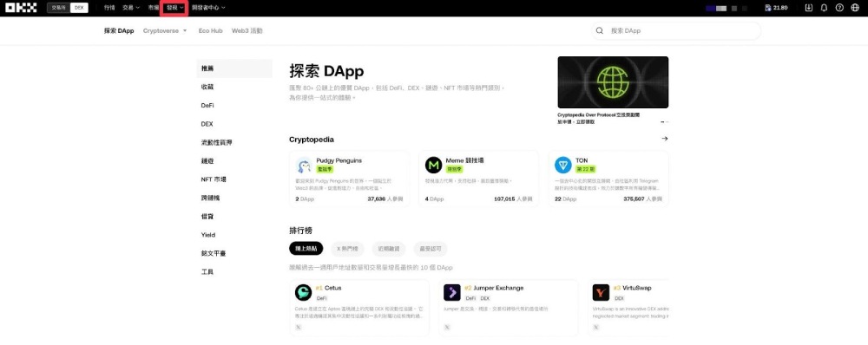The width and height of the screenshot is (868, 345).
Task: Select the 最受認可 ranking filter
Action: (431, 249)
